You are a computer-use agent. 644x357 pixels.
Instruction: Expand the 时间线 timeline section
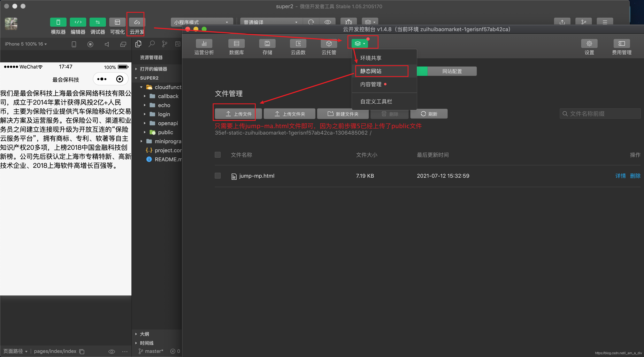point(157,343)
